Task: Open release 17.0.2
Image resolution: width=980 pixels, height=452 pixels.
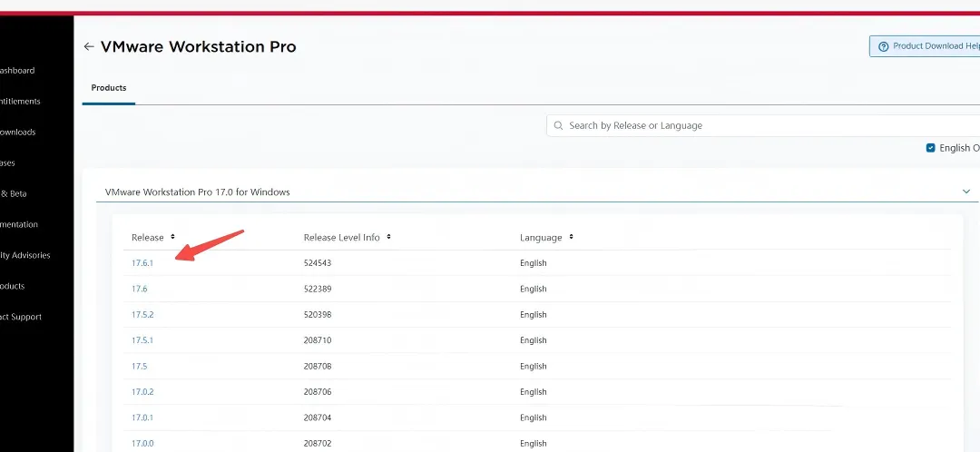Action: [142, 392]
